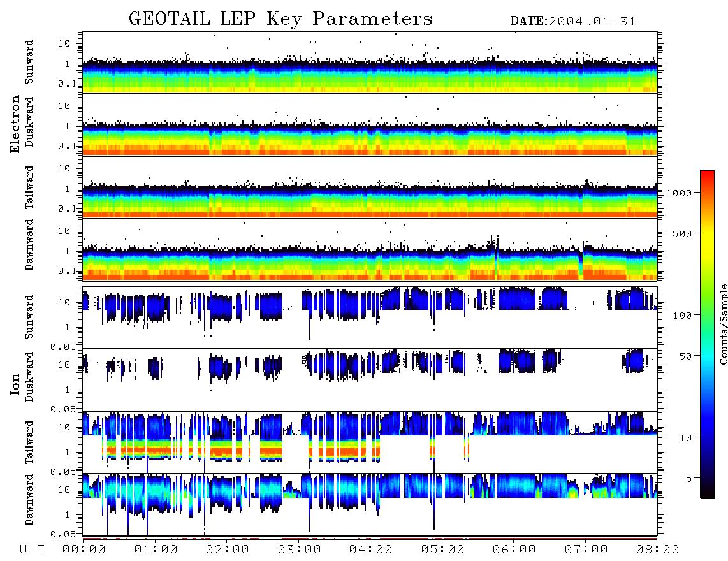Viewport: 728px width, 561px height.
Task: Click the 00:00 time tick label
Action: point(84,550)
